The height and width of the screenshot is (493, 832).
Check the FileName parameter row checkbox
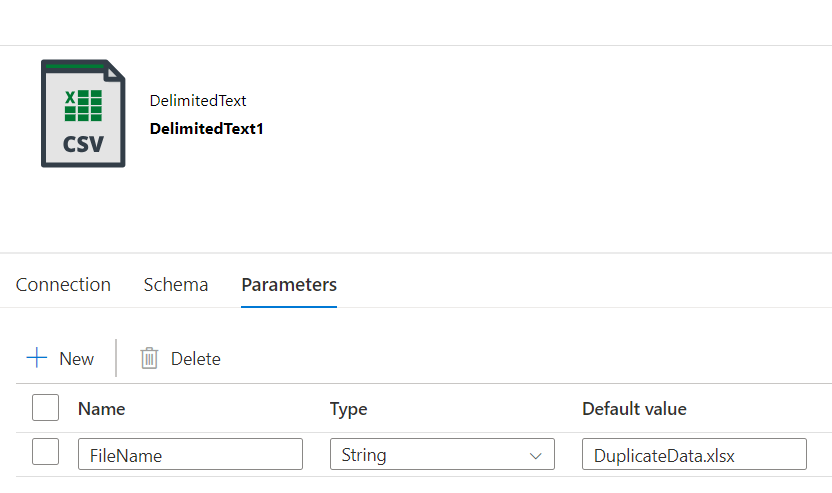click(x=45, y=453)
